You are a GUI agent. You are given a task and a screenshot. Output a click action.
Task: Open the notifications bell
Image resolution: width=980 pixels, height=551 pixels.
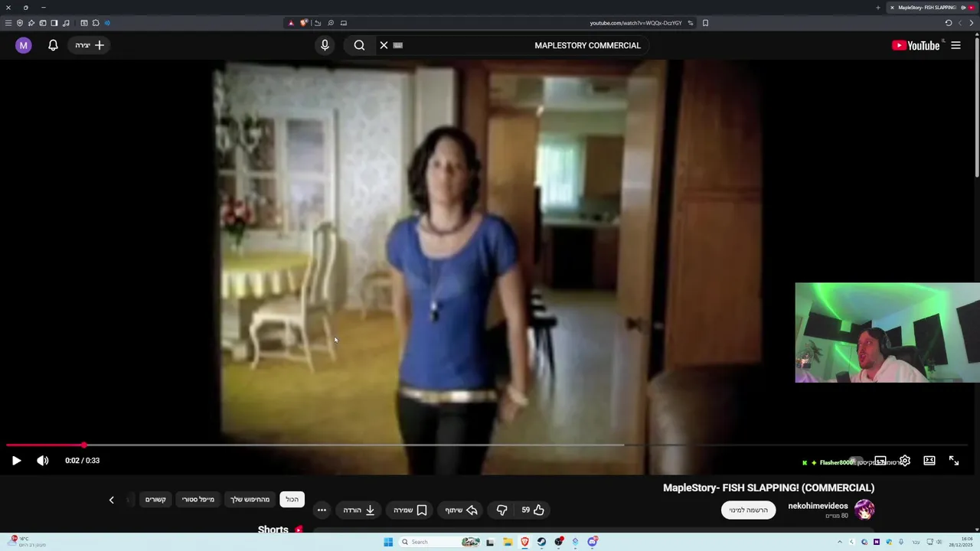point(53,45)
